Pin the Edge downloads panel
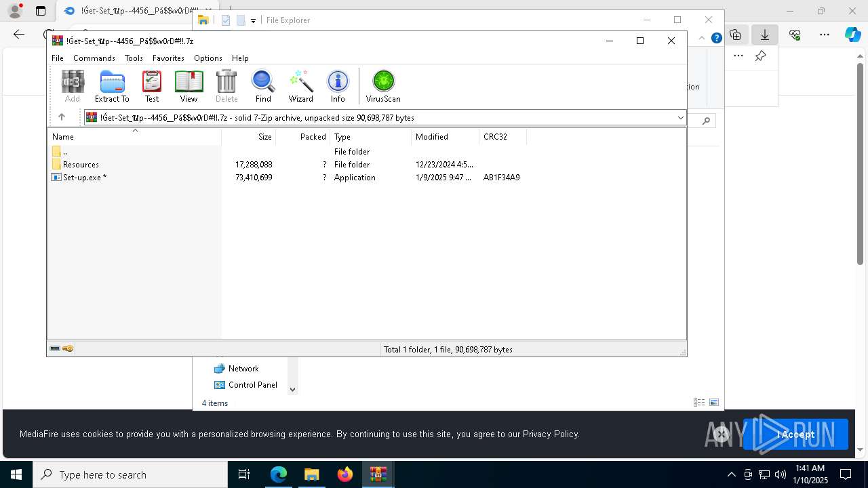 pyautogui.click(x=761, y=56)
